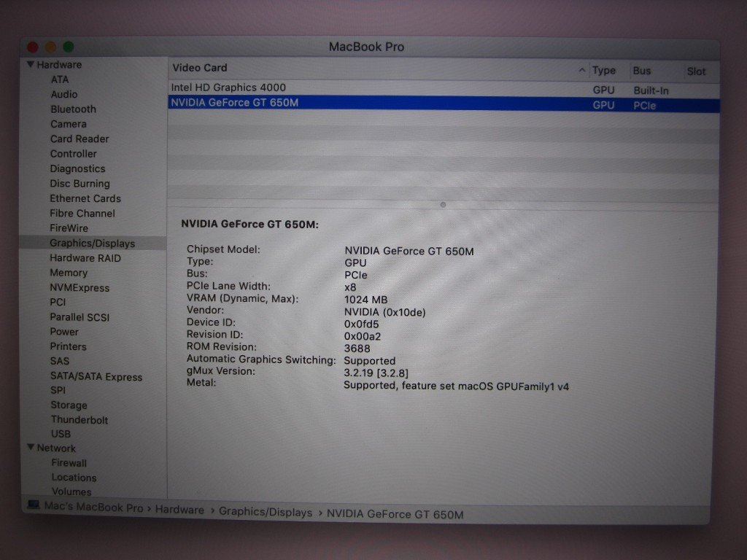Open the Bluetooth hardware entry
The image size is (747, 560).
point(74,109)
